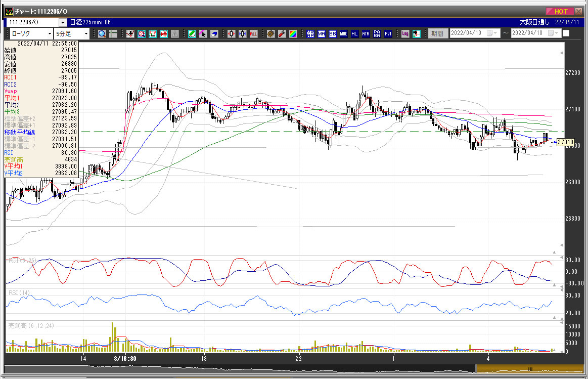
Task: Click the magnifier icon with number 2
Action: coord(142,34)
